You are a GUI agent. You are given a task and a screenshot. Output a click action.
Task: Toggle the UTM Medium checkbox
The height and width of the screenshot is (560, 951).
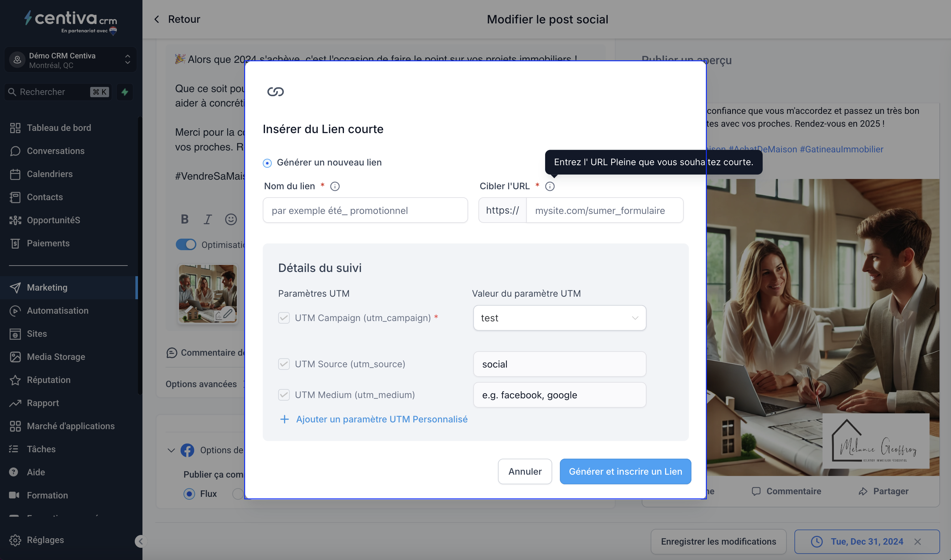pos(284,395)
